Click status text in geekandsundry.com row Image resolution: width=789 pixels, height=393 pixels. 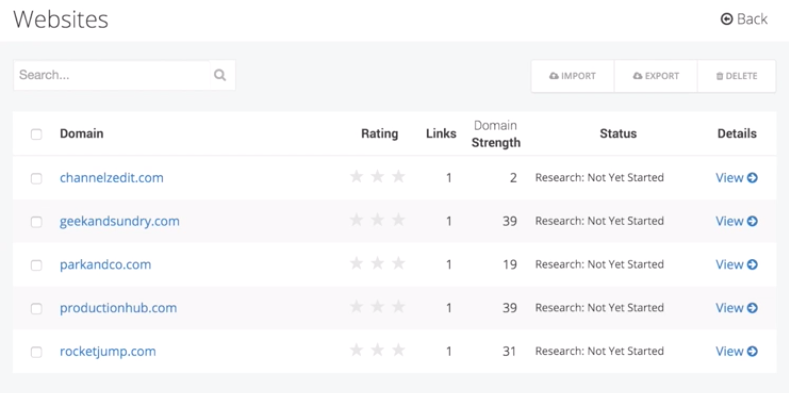tap(599, 221)
